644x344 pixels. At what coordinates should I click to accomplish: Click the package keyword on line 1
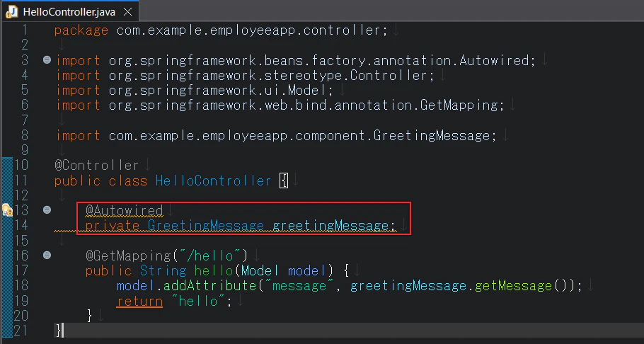(81, 31)
